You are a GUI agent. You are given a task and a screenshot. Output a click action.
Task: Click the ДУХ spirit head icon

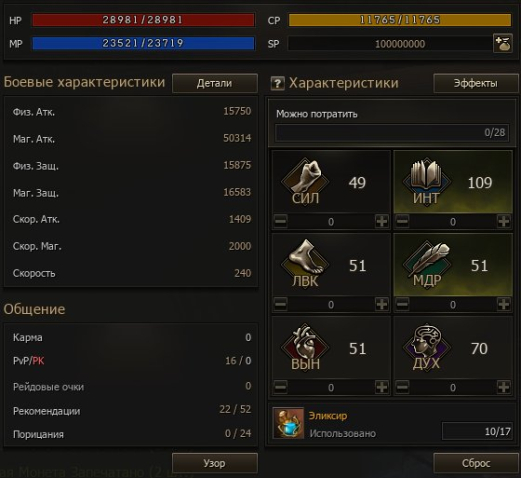tap(426, 345)
